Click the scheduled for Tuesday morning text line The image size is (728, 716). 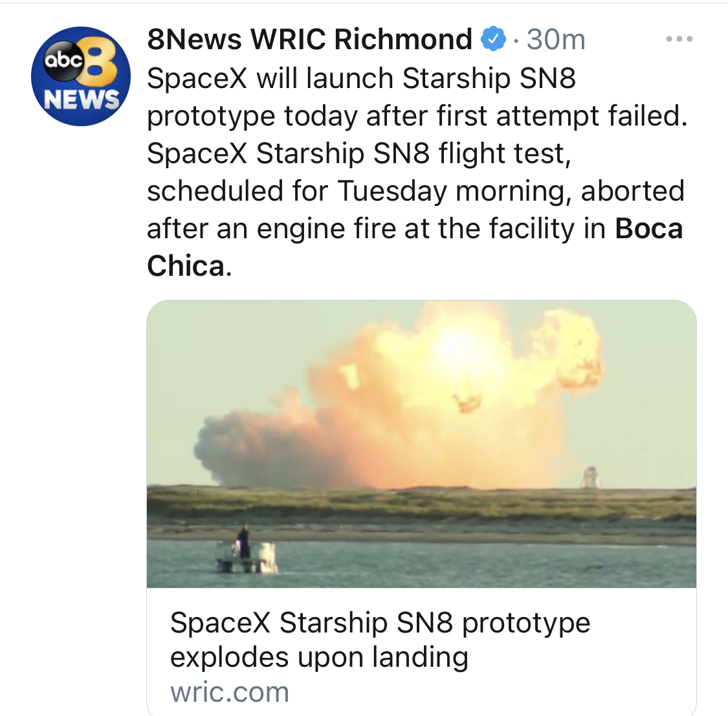[415, 191]
